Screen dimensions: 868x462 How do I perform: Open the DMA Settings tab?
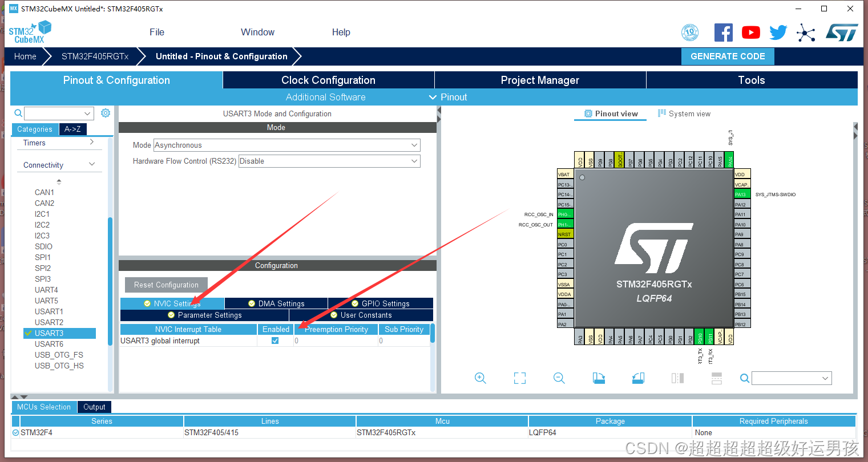pyautogui.click(x=276, y=303)
